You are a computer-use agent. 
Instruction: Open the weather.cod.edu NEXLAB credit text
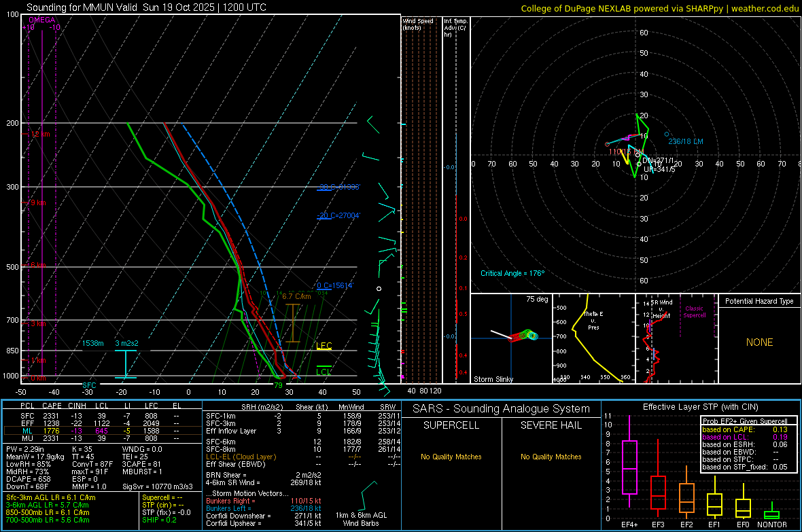[x=659, y=8]
